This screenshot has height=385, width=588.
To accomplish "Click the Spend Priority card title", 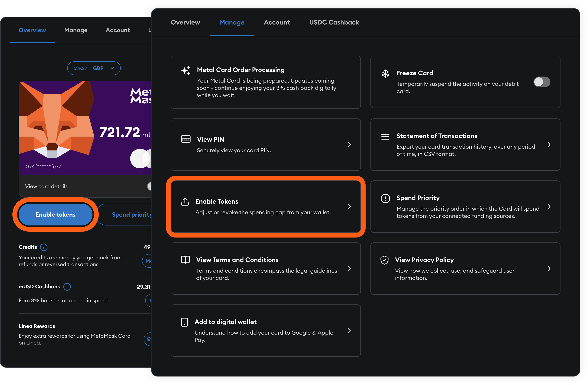I will (x=418, y=198).
